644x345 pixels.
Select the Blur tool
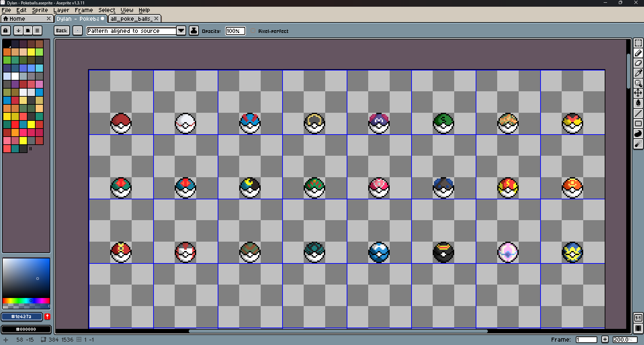638,144
